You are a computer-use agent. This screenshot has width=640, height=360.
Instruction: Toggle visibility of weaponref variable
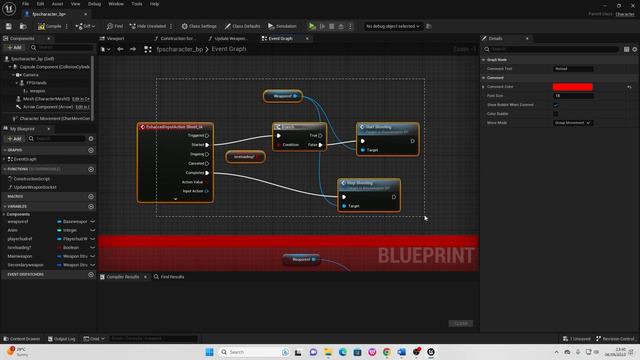[93, 221]
